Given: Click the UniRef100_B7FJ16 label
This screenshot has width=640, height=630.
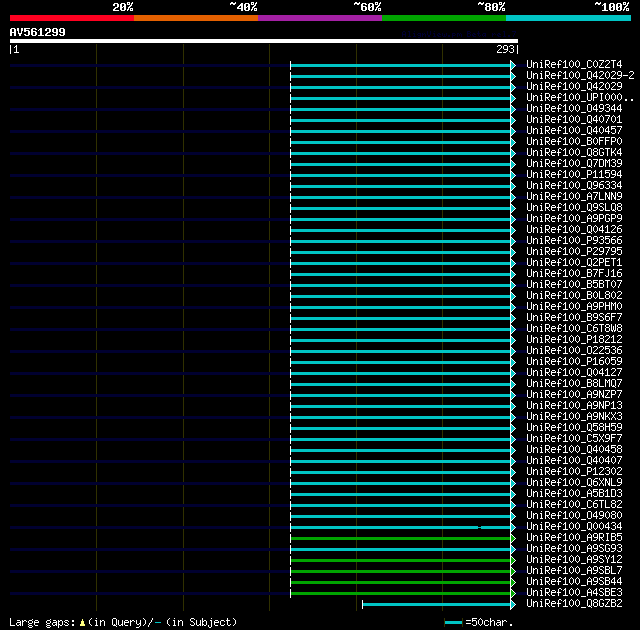Looking at the screenshot, I should (574, 274).
